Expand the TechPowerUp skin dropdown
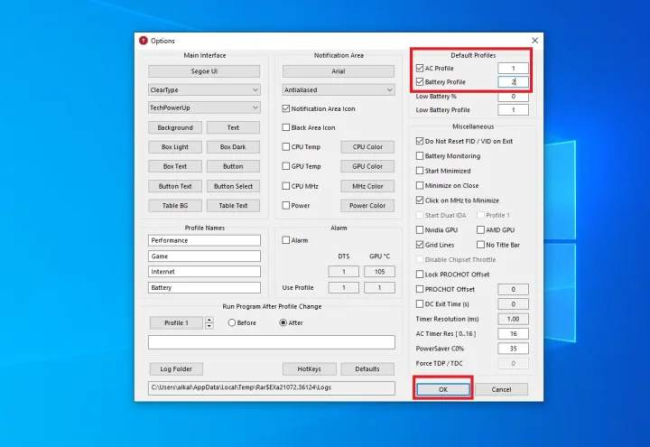This screenshot has width=650, height=447. click(204, 108)
